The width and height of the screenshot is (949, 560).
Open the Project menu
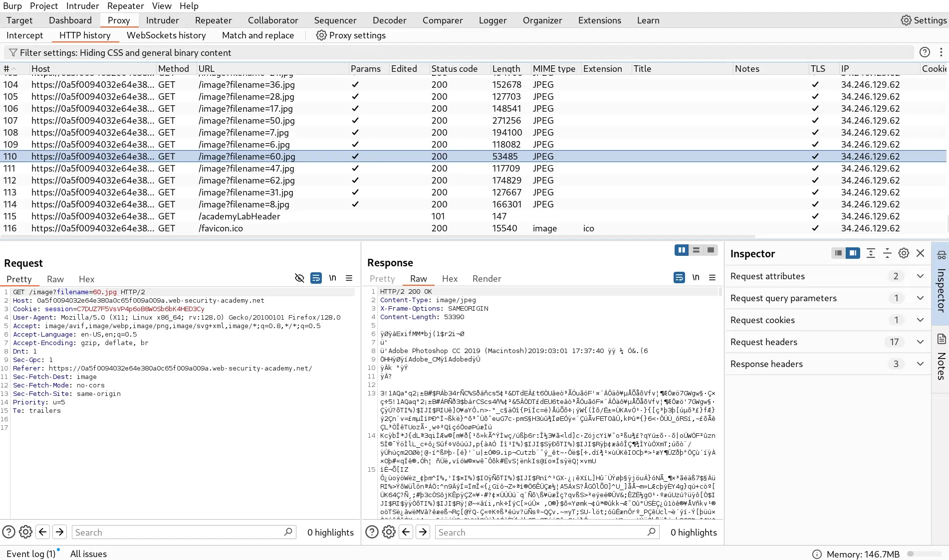coord(44,6)
